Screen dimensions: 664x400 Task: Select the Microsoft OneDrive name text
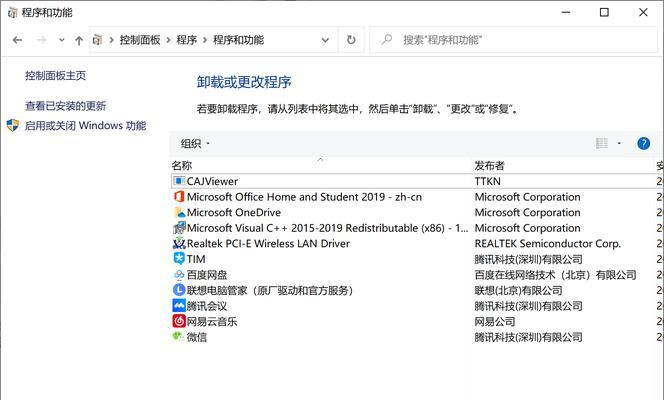click(234, 212)
